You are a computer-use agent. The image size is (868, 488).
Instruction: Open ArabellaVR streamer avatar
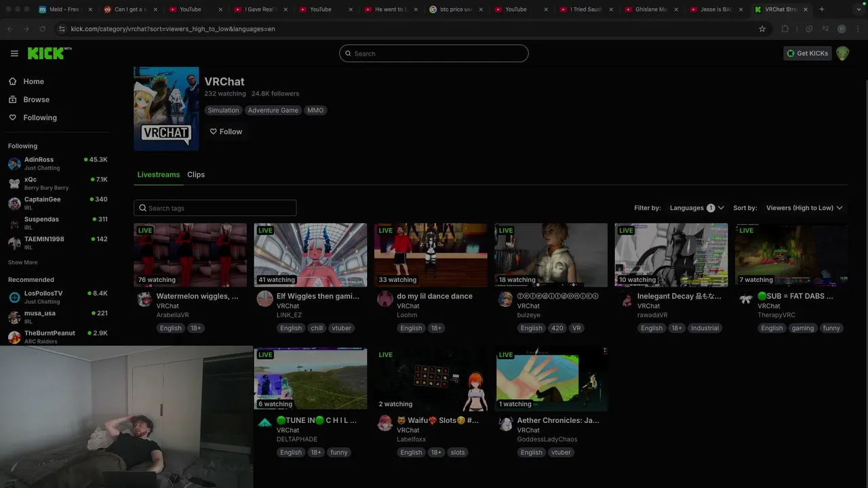144,299
